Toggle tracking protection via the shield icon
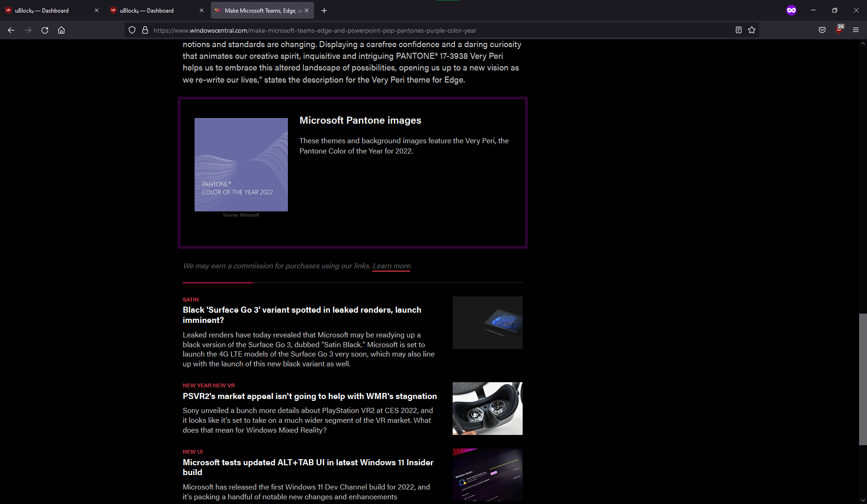 pos(132,30)
